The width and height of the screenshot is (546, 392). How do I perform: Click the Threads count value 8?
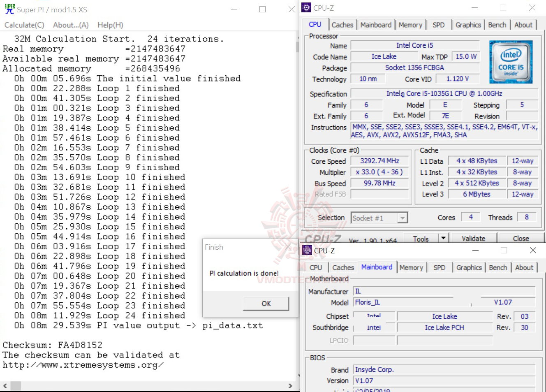pyautogui.click(x=527, y=217)
